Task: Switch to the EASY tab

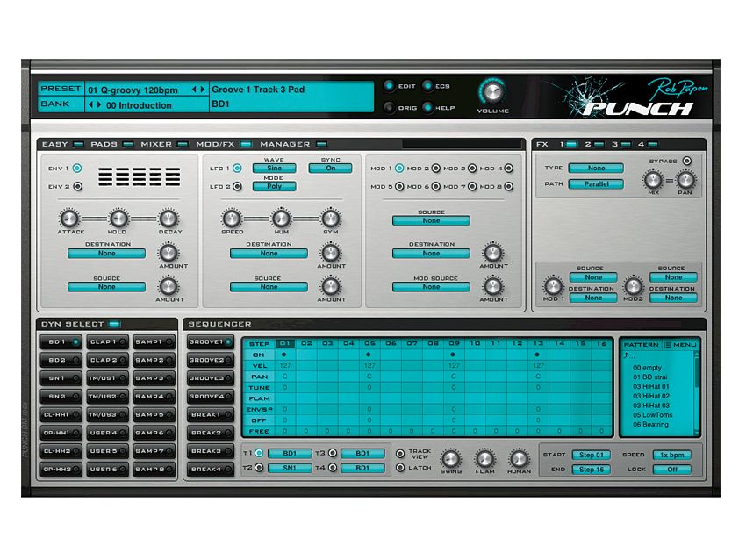Action: pos(63,144)
